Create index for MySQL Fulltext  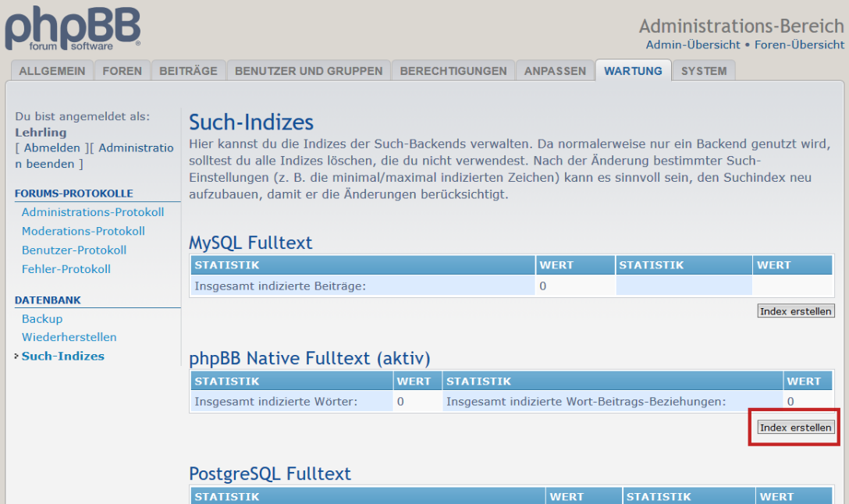coord(795,311)
